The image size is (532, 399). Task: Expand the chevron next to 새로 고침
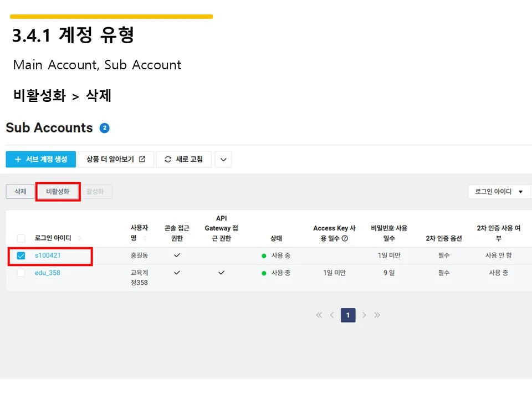223,159
